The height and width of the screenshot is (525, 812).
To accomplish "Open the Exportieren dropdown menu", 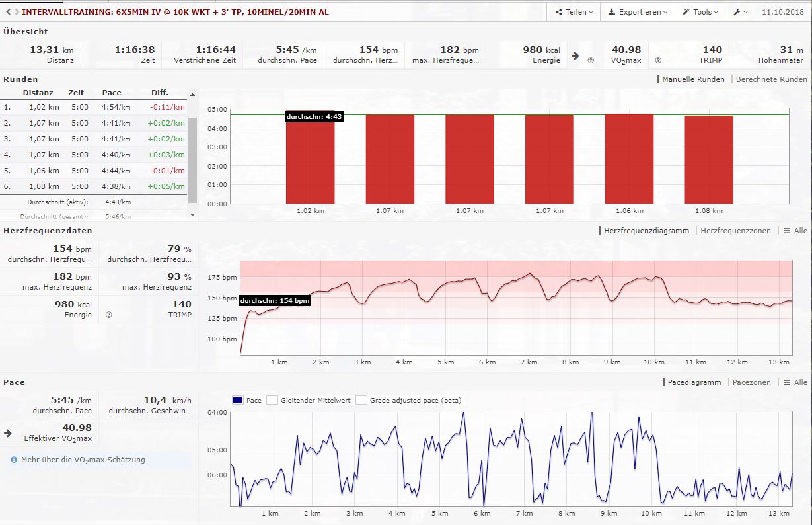I will [x=638, y=12].
